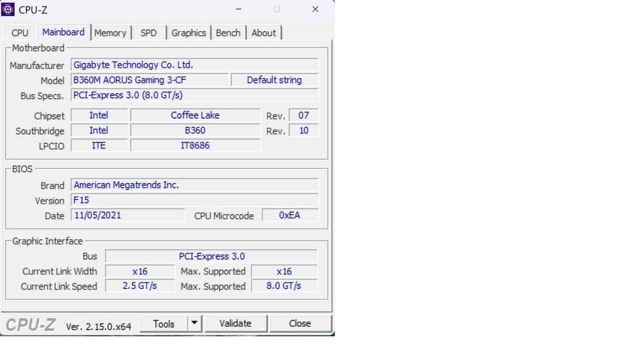
Task: Go to the About tab
Action: 263,33
